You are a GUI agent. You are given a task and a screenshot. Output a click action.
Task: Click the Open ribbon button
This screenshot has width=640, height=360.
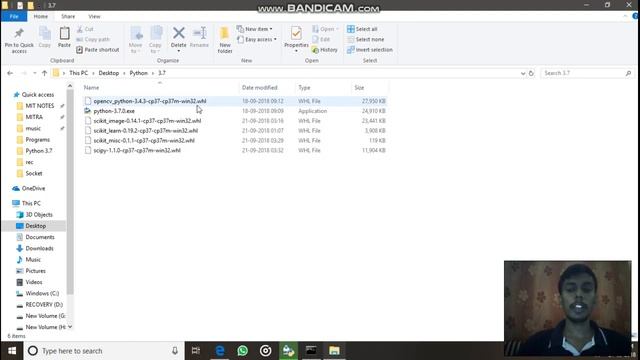tap(325, 29)
